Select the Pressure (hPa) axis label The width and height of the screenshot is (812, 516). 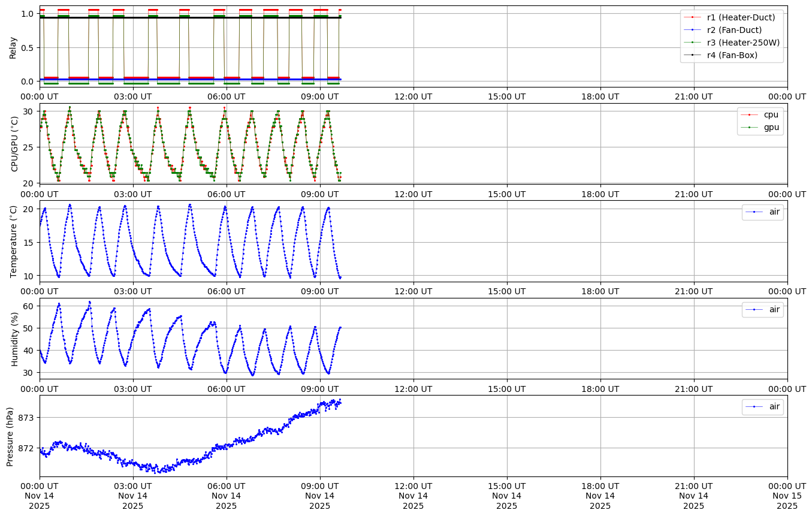tap(10, 436)
